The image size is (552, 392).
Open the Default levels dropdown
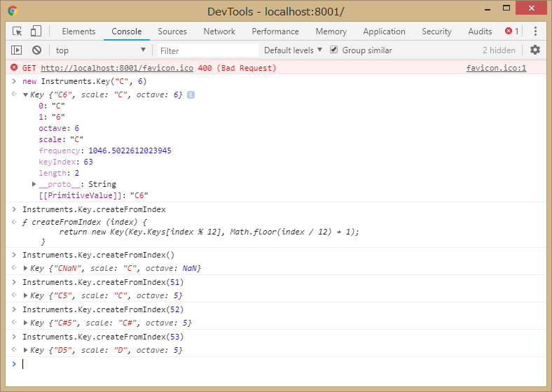293,50
